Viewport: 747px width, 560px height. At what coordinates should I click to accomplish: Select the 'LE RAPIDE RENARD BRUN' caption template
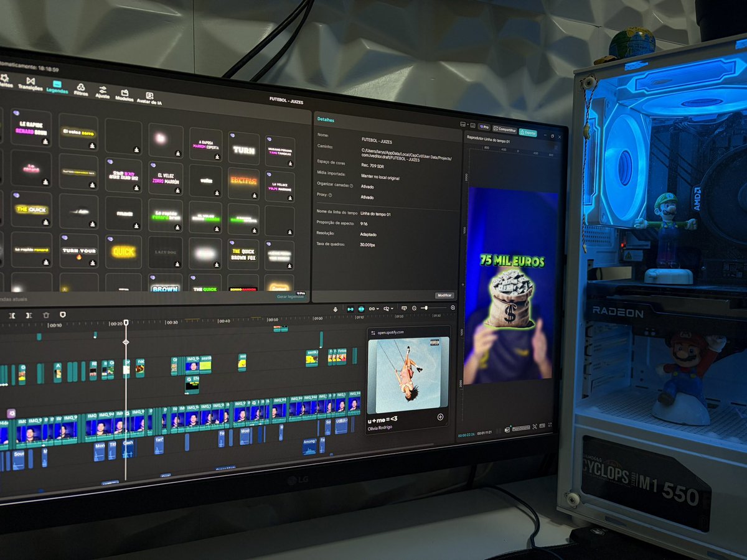(x=31, y=128)
